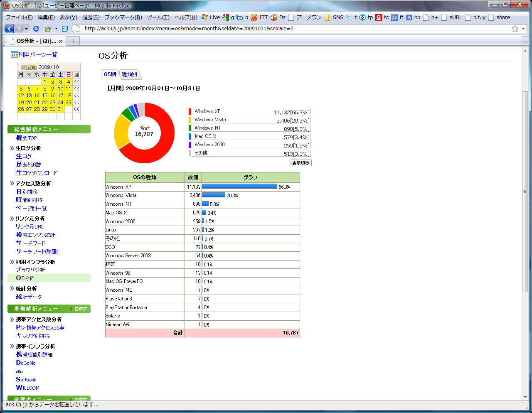Expand week arrow for the 12–18 calendar row
Image resolution: width=532 pixels, height=413 pixels.
pos(76,96)
